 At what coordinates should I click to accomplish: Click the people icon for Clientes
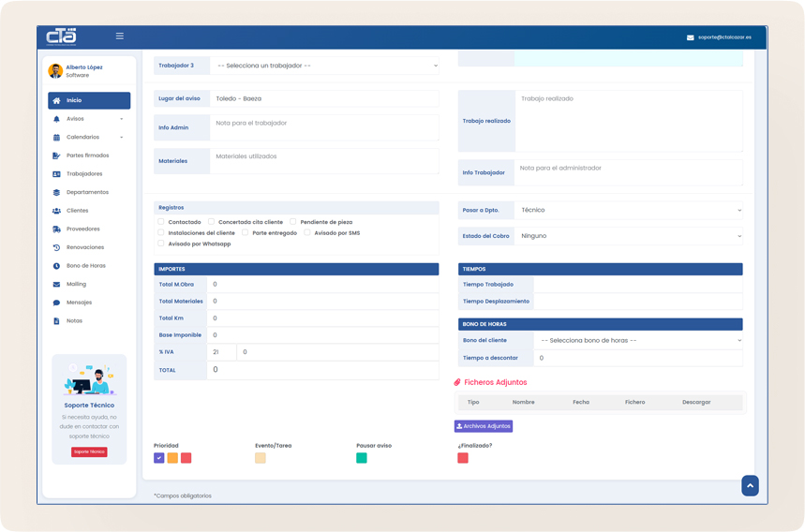pos(56,211)
